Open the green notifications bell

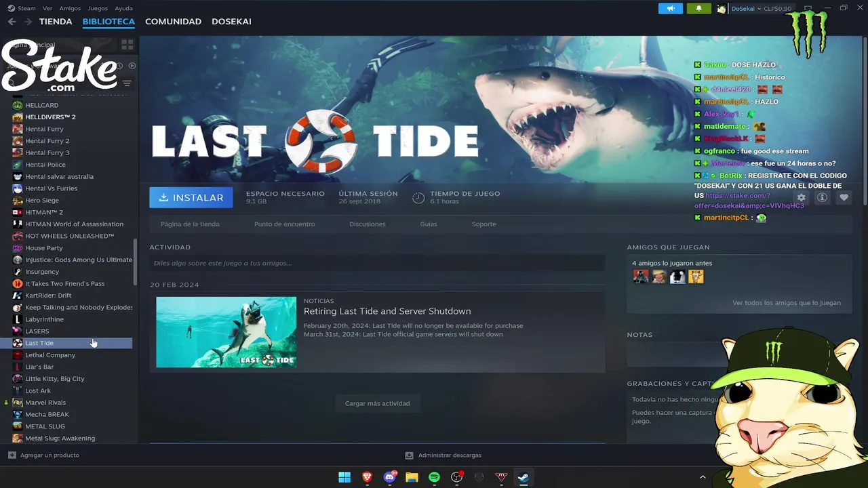pos(699,9)
